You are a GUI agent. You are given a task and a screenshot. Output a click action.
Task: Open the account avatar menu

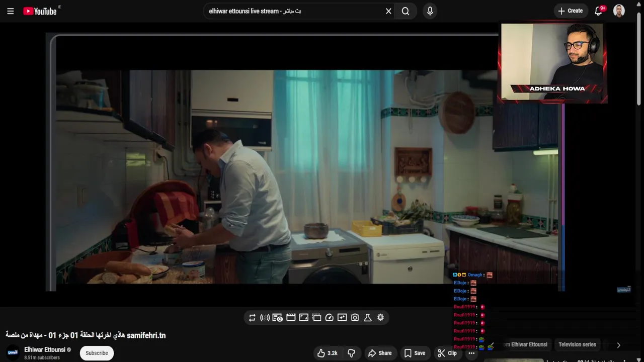[x=619, y=11]
